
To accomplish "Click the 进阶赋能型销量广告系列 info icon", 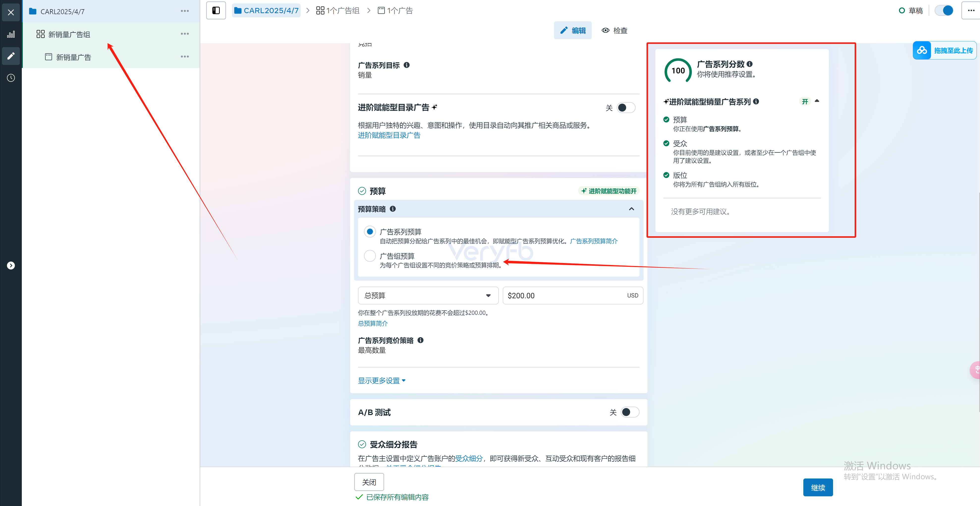I will (x=756, y=101).
